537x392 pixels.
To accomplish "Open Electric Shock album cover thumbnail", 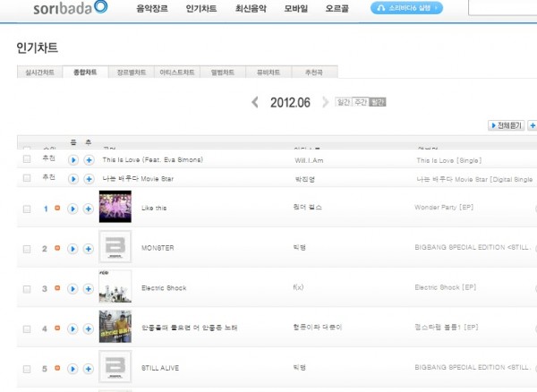I will pos(115,286).
